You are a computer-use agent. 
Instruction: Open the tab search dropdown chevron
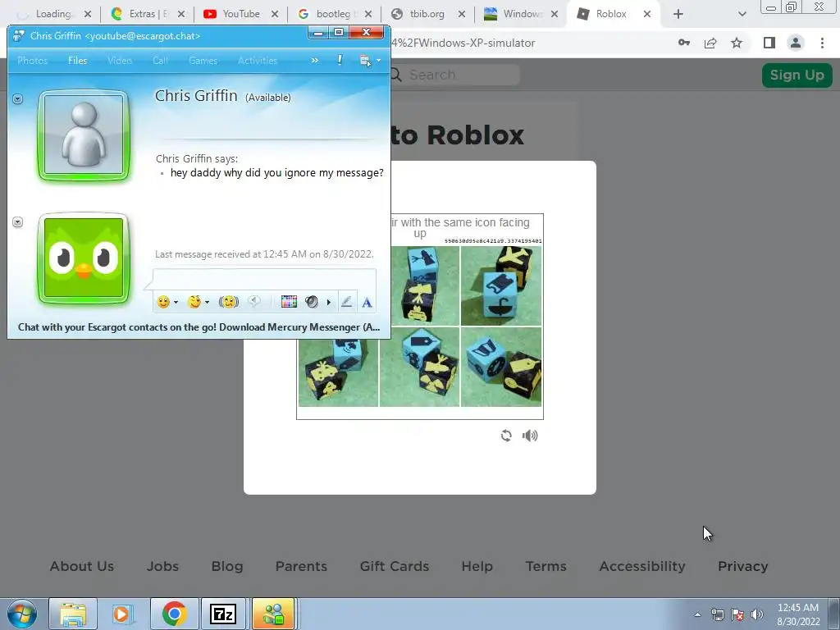pos(742,14)
